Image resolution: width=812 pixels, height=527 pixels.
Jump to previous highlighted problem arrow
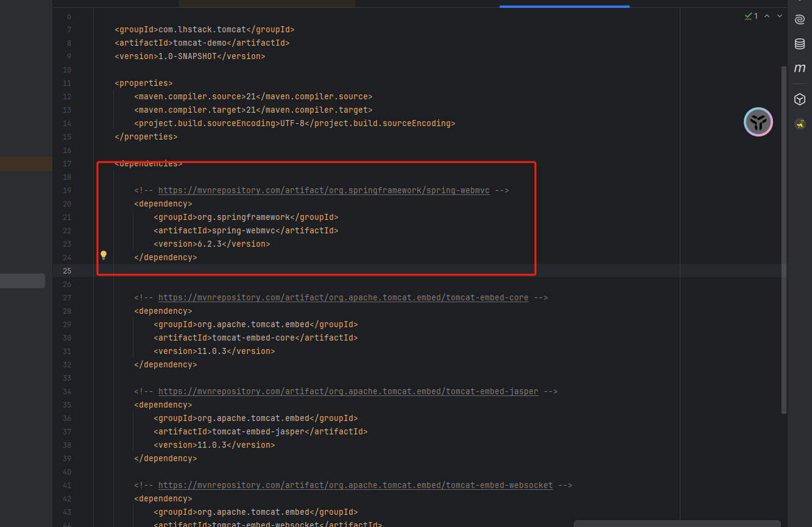click(x=767, y=16)
